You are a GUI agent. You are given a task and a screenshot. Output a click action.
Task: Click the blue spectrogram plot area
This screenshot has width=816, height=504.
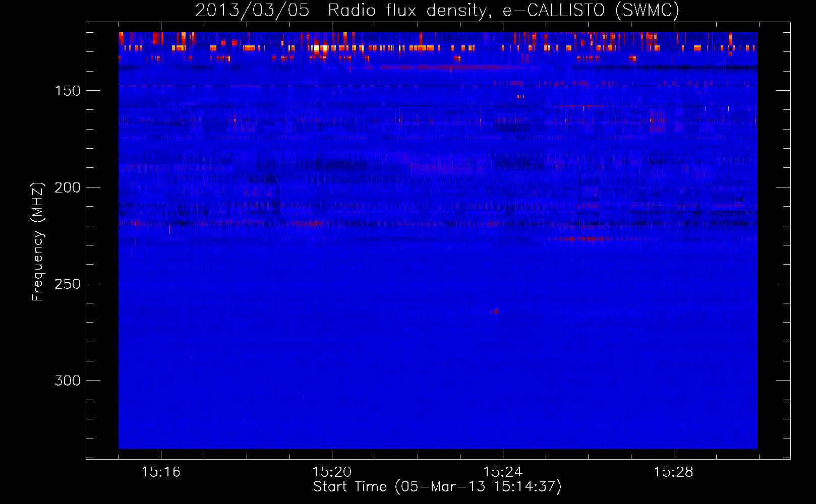click(x=438, y=240)
